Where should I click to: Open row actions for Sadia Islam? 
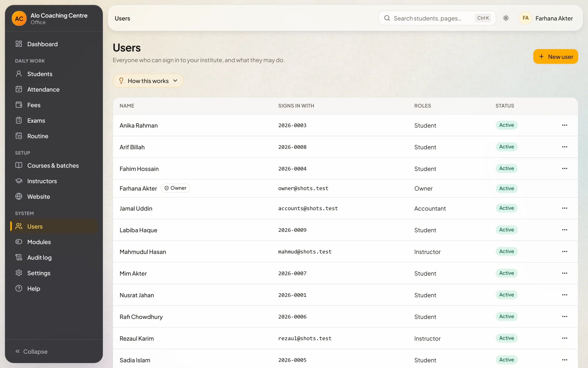click(565, 360)
